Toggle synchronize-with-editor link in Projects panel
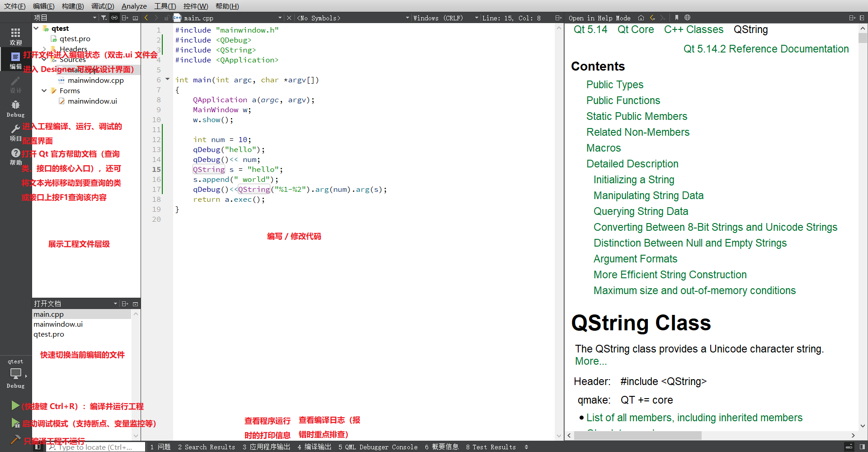 [114, 18]
